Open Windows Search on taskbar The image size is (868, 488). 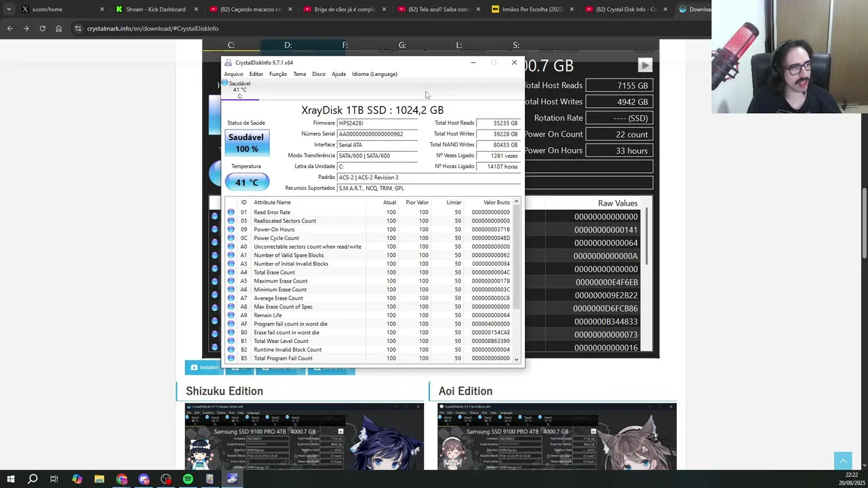(33, 479)
